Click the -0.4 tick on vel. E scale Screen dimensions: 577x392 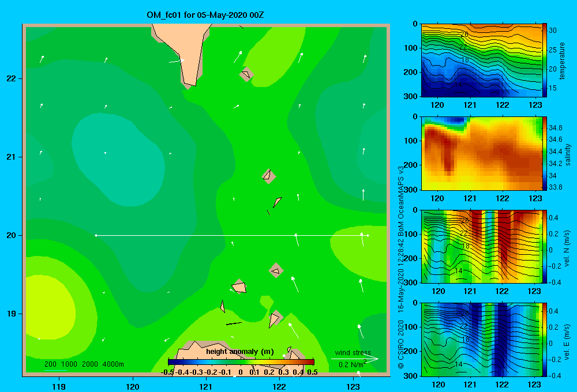point(554,375)
